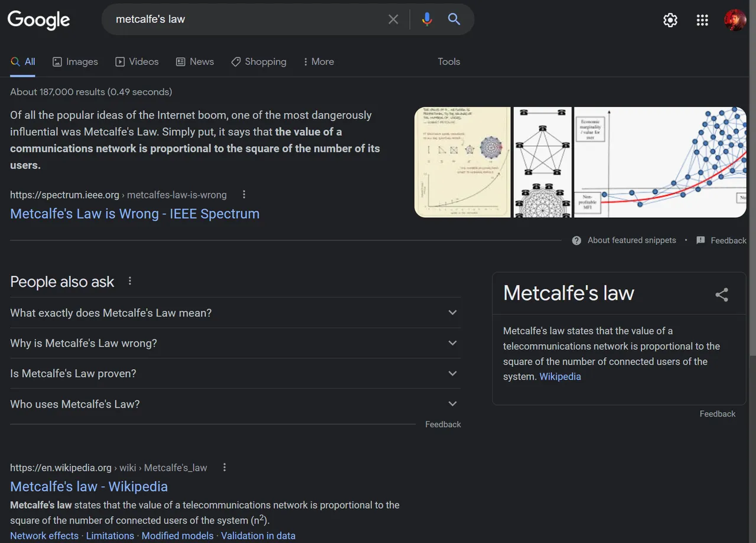Share the Metcalfe's law knowledge panel

pos(722,295)
